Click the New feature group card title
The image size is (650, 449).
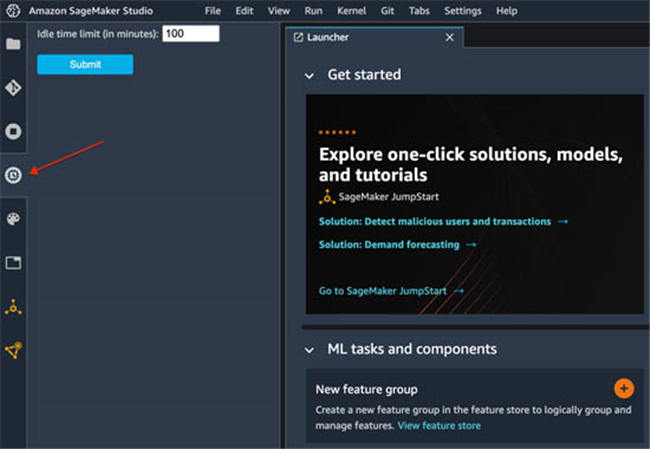[x=366, y=389]
